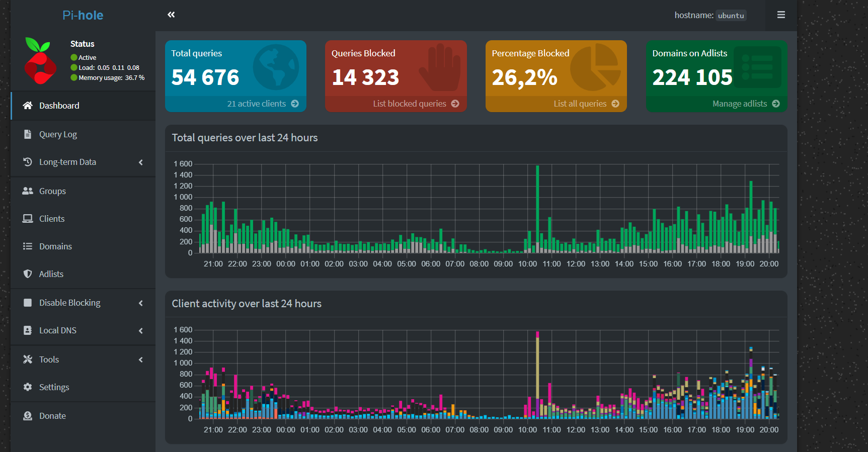Click the Local DNS address book icon
Viewport: 868px width, 452px height.
point(28,330)
